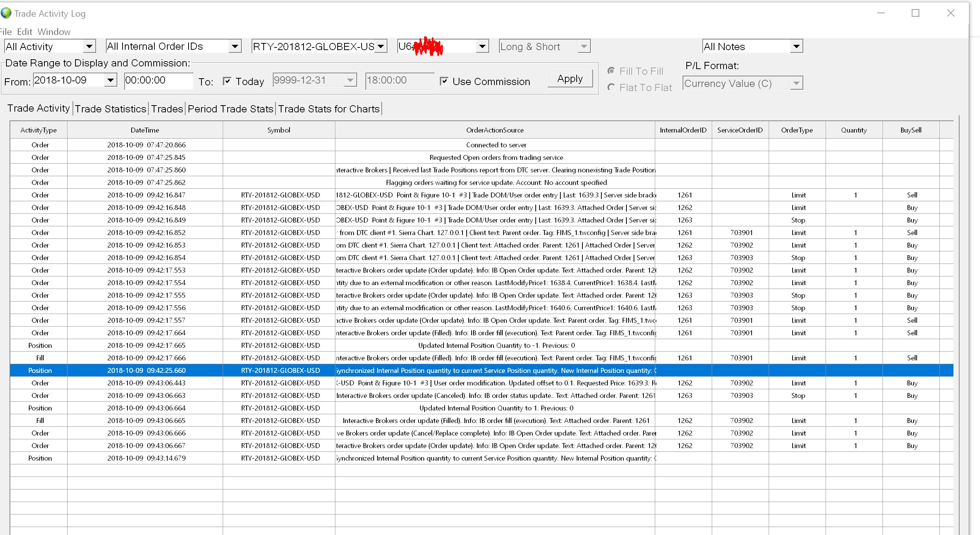Expand the All Internal Order IDs dropdown

pyautogui.click(x=235, y=46)
